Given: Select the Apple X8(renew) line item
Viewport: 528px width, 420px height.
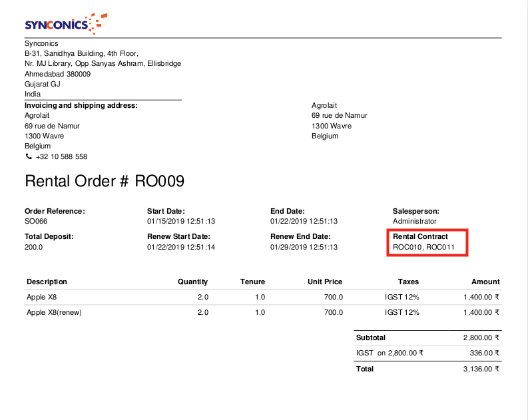Looking at the screenshot, I should click(54, 312).
